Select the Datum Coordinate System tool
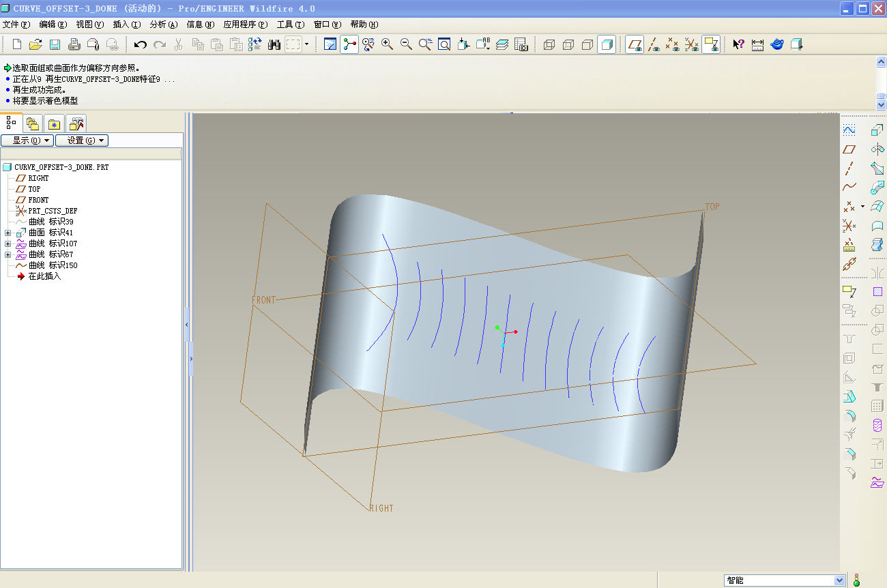 click(x=849, y=225)
